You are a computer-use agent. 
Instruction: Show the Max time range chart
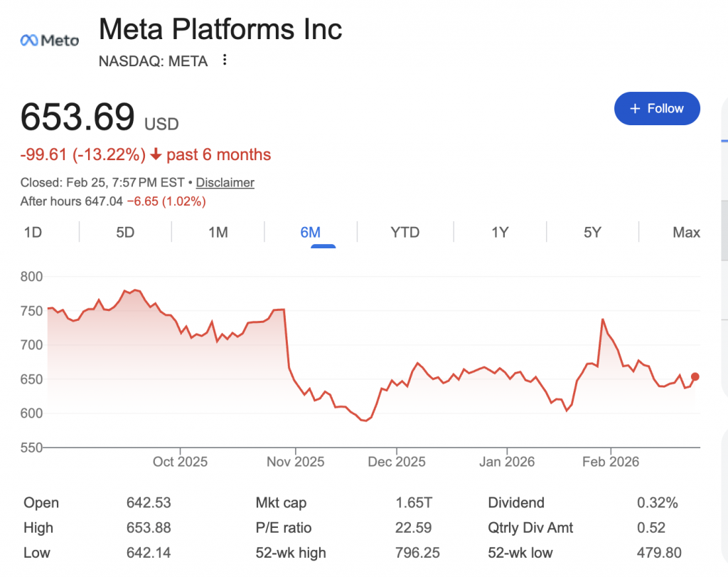pos(685,232)
